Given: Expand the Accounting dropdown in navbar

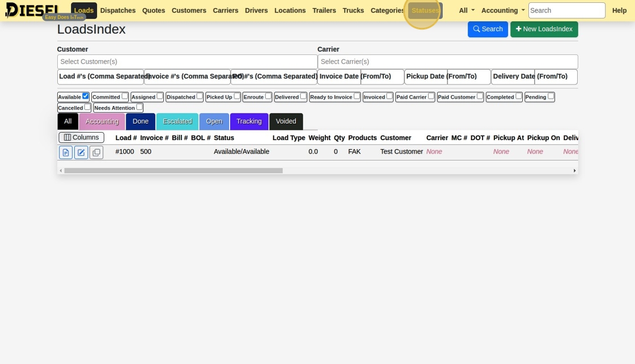Looking at the screenshot, I should click(x=503, y=11).
